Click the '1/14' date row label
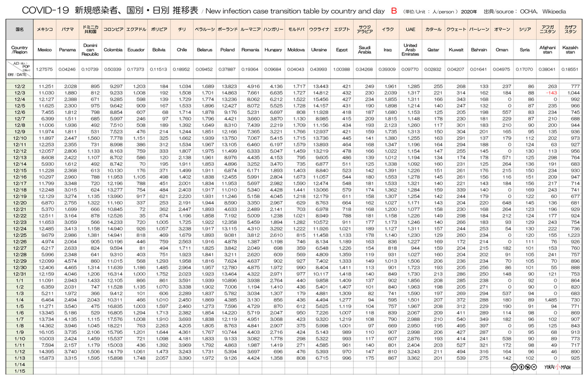This screenshot has height=378, width=588. pyautogui.click(x=20, y=364)
